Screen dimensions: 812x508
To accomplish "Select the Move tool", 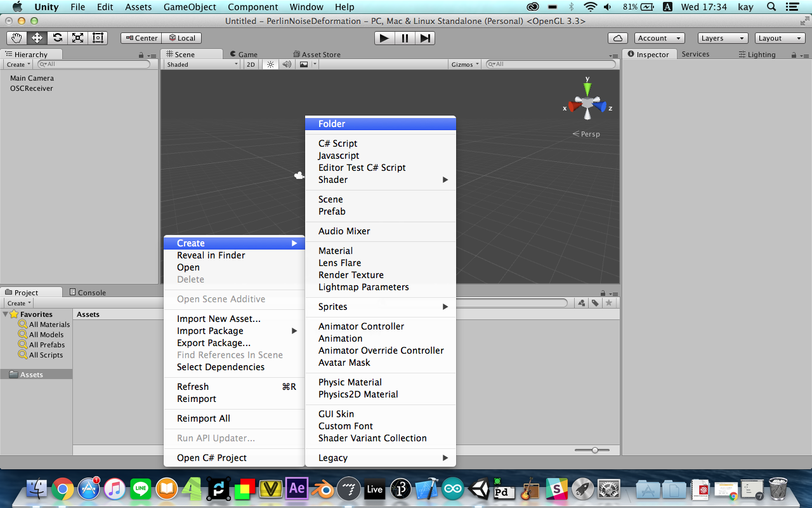I will pyautogui.click(x=37, y=38).
